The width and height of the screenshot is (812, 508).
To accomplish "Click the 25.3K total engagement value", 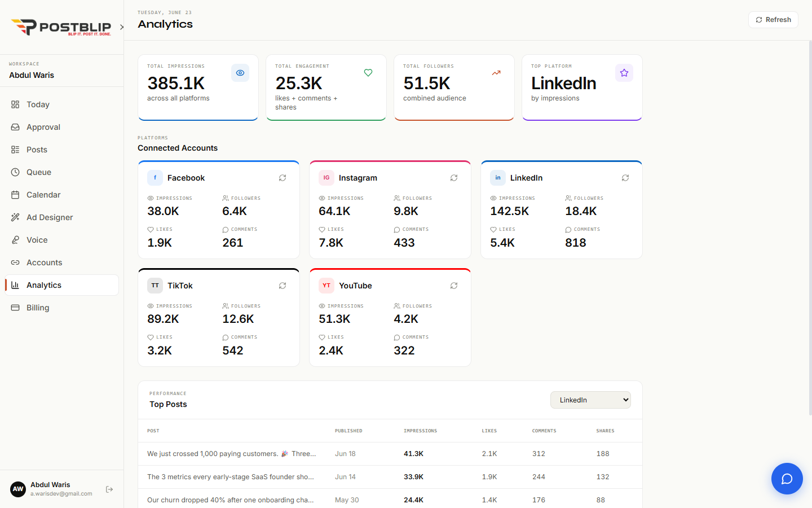I will coord(299,83).
